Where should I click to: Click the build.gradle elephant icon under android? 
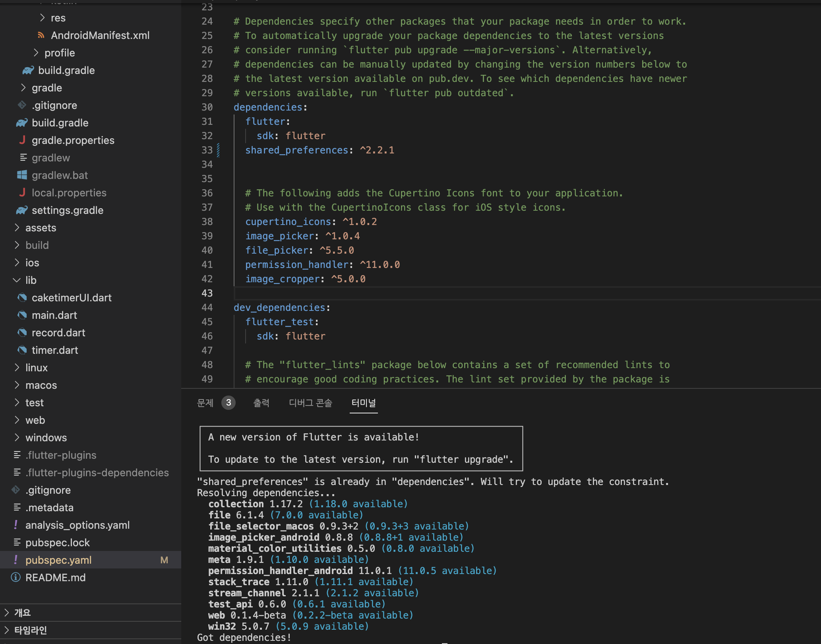[22, 123]
